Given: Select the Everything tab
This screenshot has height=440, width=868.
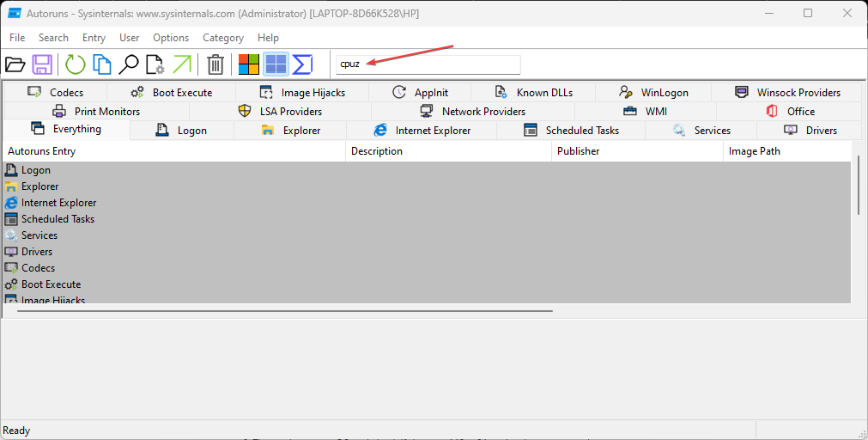Looking at the screenshot, I should tap(66, 129).
